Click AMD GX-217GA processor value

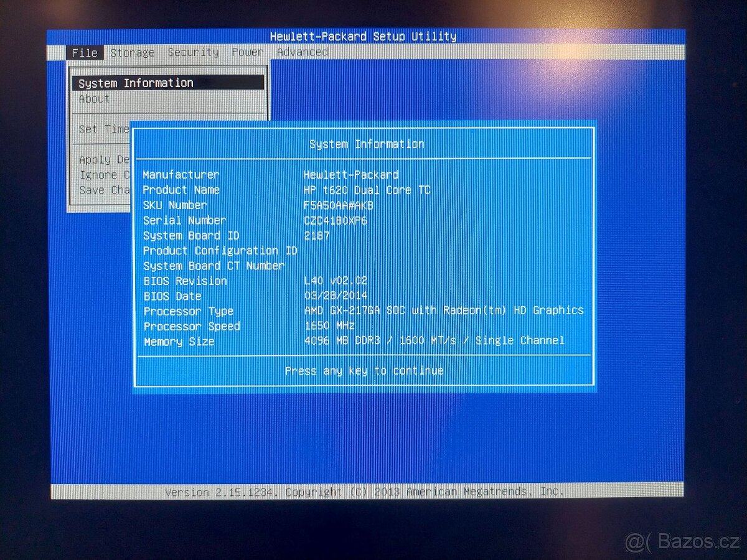pyautogui.click(x=444, y=310)
